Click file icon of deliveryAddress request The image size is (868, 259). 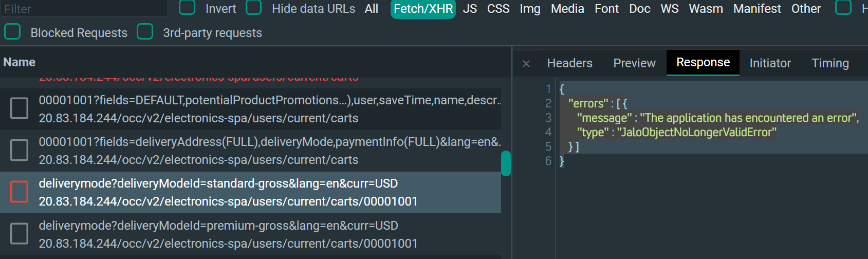pyautogui.click(x=20, y=150)
